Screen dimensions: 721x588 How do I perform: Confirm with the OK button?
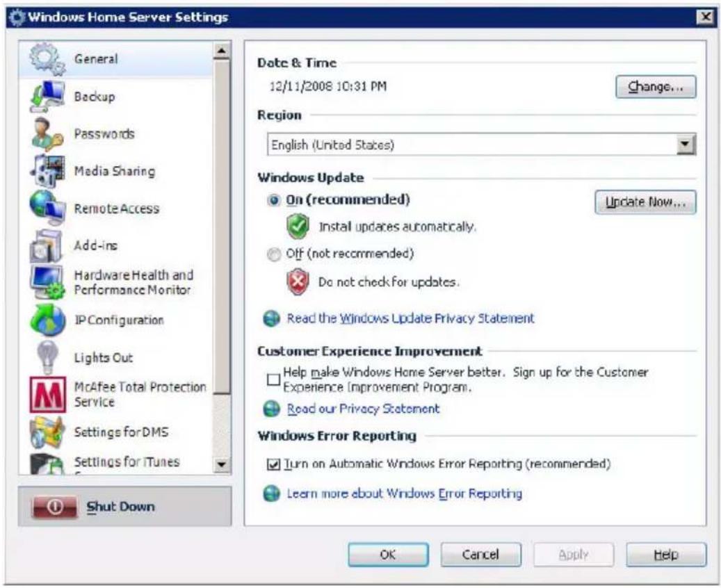(388, 555)
